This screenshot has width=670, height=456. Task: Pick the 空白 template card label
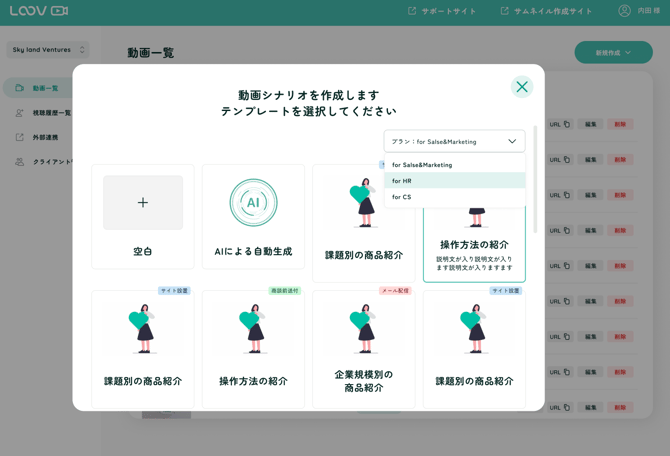[143, 251]
